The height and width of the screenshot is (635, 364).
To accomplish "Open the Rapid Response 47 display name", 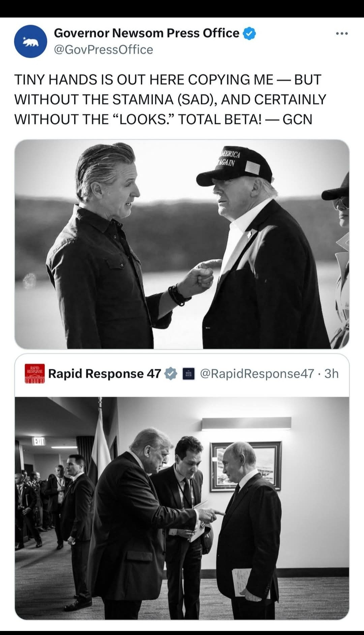I will pyautogui.click(x=104, y=373).
